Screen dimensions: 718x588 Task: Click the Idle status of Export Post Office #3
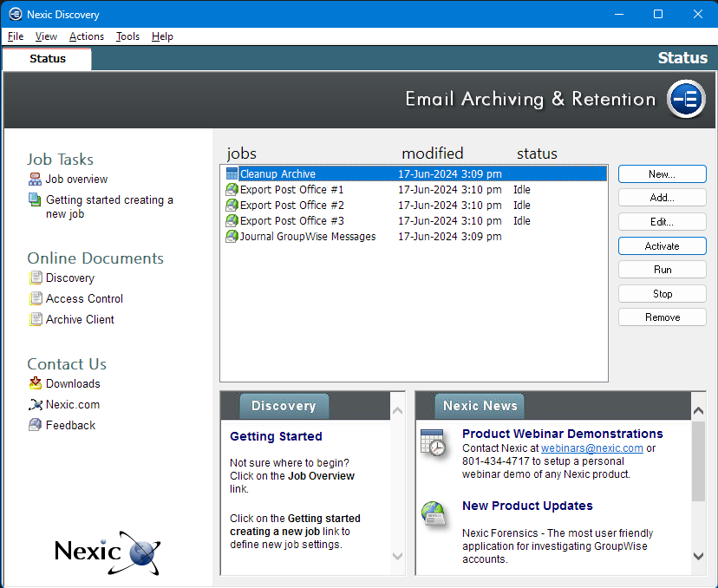[521, 221]
